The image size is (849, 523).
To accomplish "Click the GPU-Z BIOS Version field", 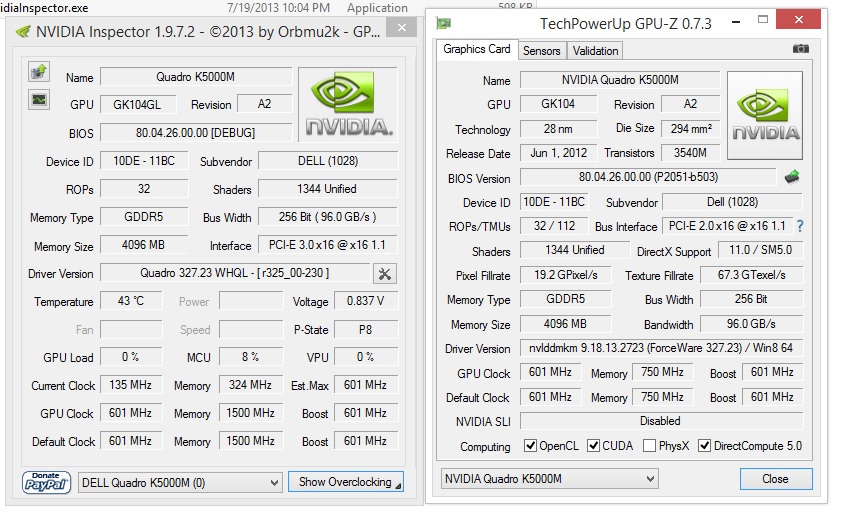I will click(648, 177).
